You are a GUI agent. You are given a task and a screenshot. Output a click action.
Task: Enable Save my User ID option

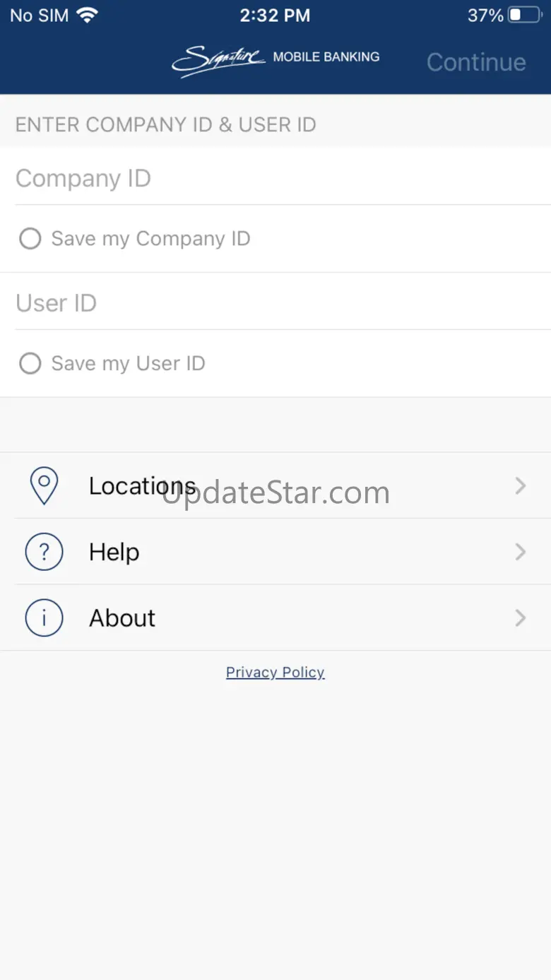(30, 364)
